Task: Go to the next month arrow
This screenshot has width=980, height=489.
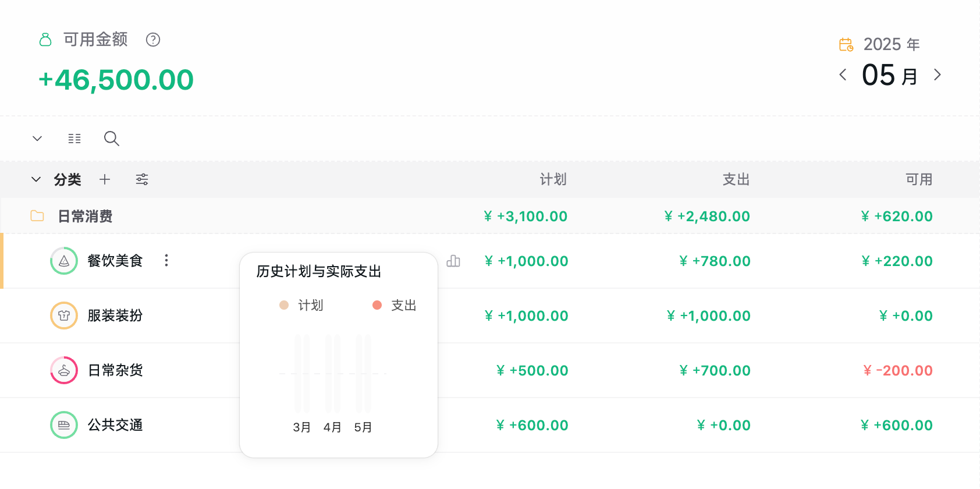Action: pyautogui.click(x=938, y=75)
